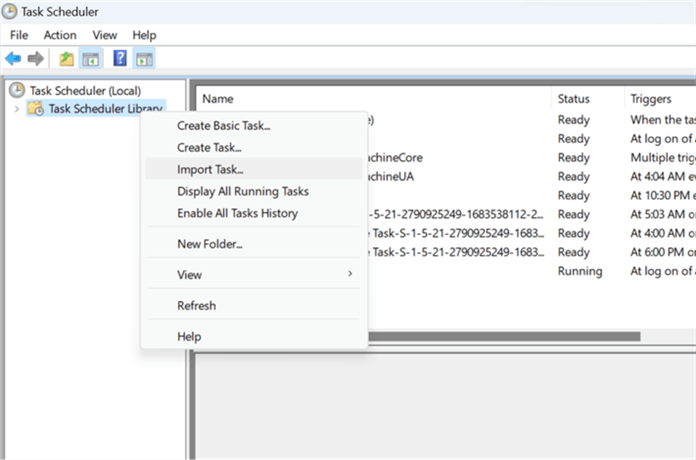
Task: Choose Display All Running Tasks
Action: (x=242, y=191)
